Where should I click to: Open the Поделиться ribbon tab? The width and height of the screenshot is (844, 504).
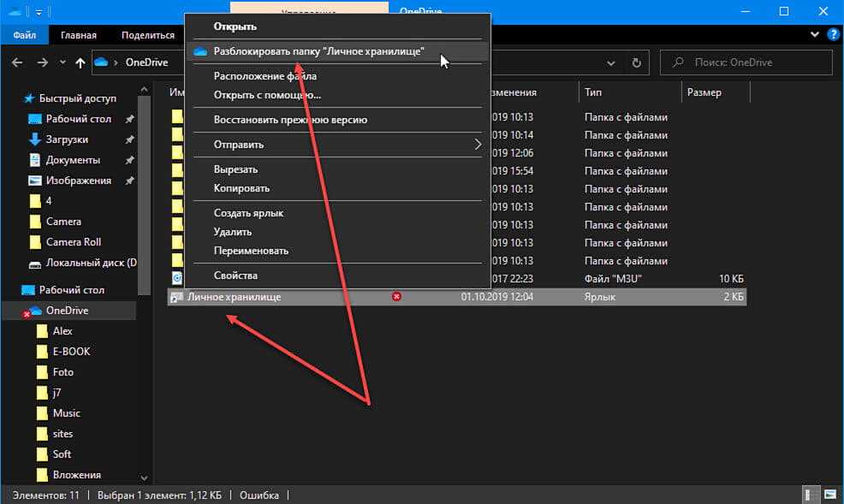pyautogui.click(x=147, y=35)
